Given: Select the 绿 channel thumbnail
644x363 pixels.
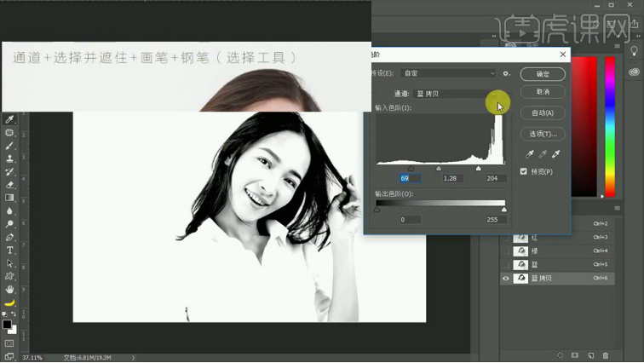Looking at the screenshot, I should point(520,251).
